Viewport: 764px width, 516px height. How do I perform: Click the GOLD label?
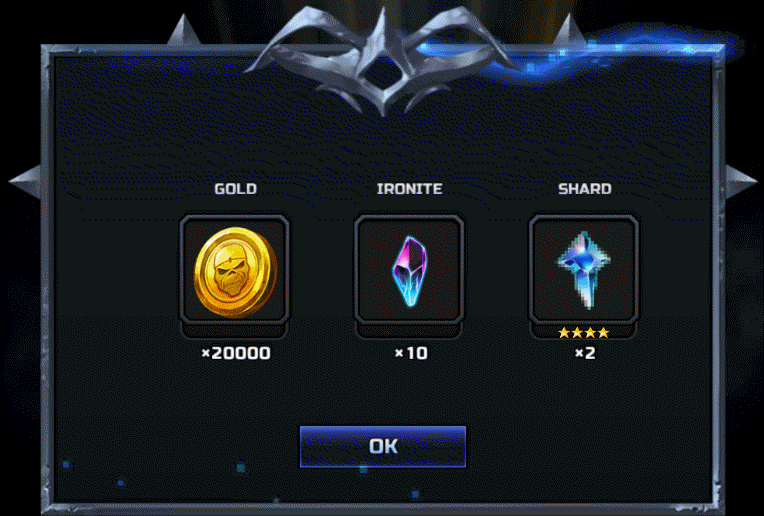pos(236,189)
